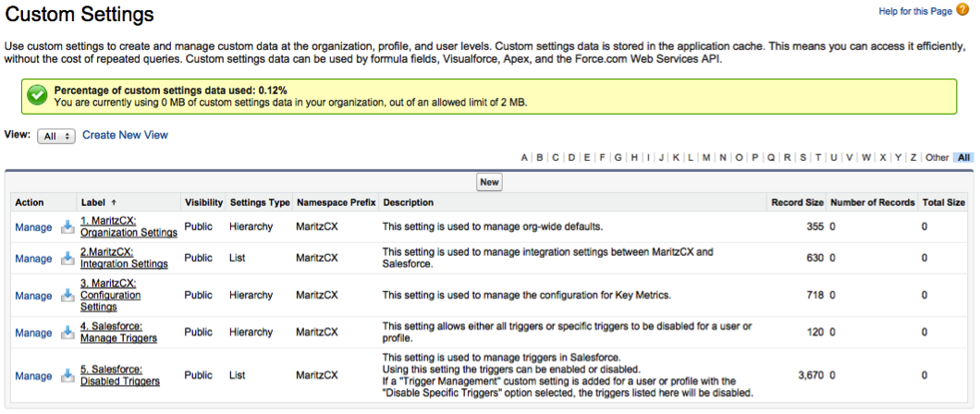Image resolution: width=980 pixels, height=414 pixels.
Task: Click Create New View link
Action: tap(126, 135)
